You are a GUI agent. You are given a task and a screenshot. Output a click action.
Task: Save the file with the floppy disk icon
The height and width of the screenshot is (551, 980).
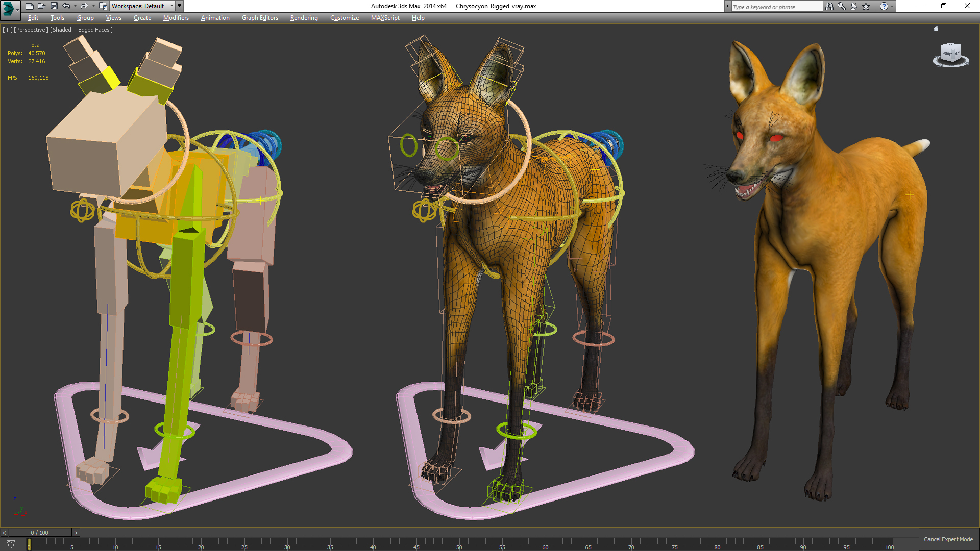point(54,6)
